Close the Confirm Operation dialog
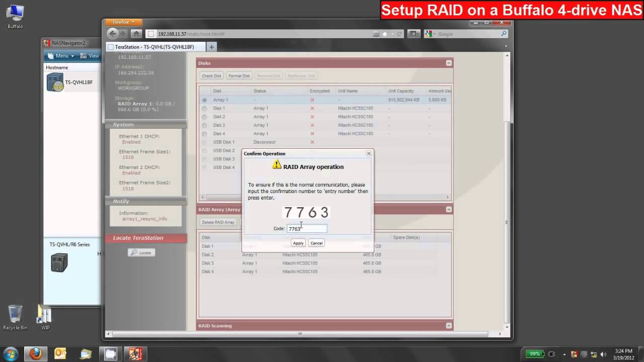 [368, 153]
